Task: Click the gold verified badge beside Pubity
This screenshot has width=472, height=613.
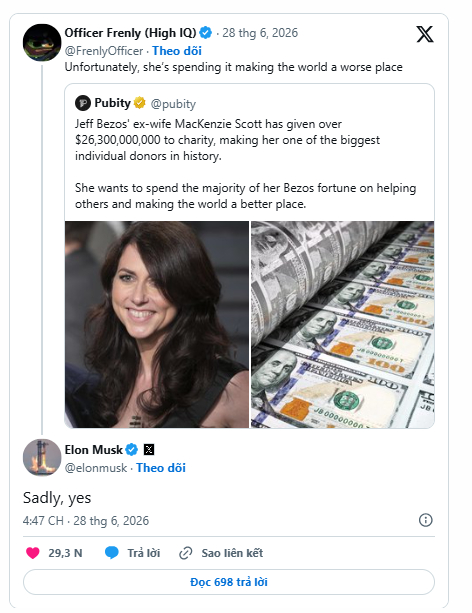Action: tap(140, 103)
